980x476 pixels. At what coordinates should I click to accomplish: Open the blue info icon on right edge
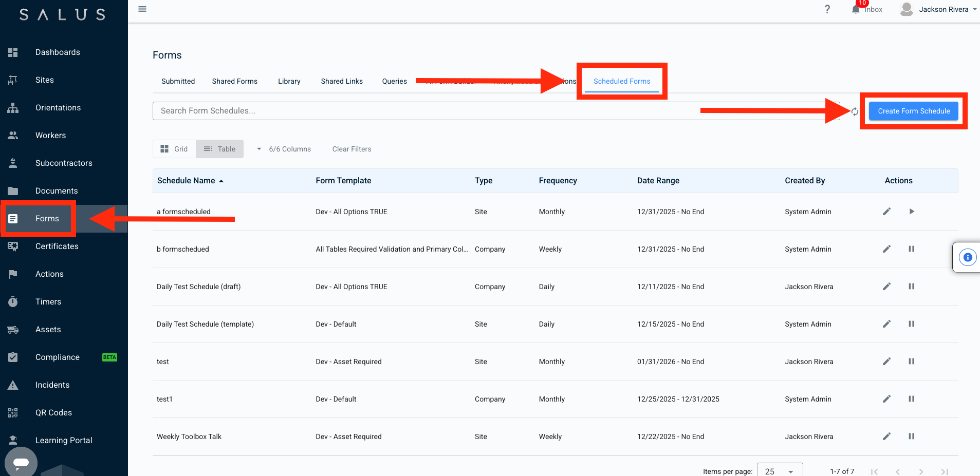click(x=967, y=257)
